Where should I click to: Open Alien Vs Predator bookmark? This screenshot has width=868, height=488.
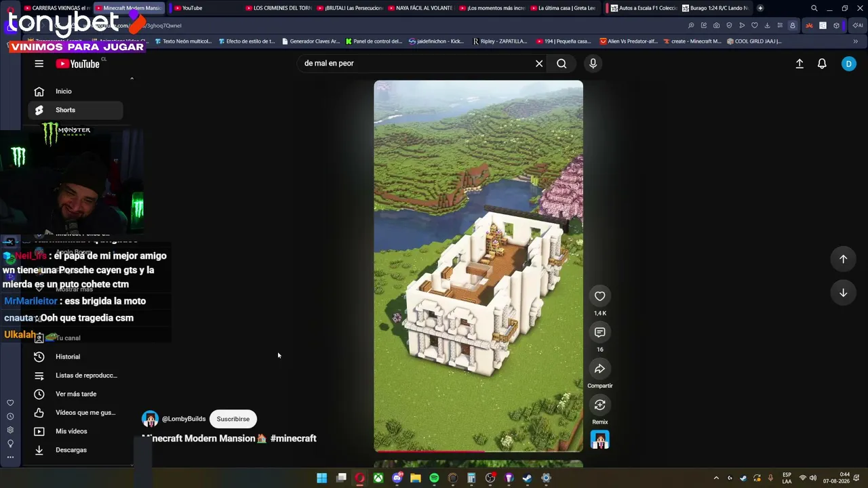tap(629, 41)
